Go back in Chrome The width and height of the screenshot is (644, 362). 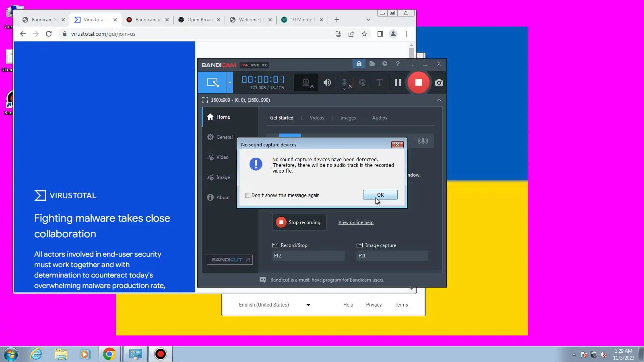(x=23, y=34)
